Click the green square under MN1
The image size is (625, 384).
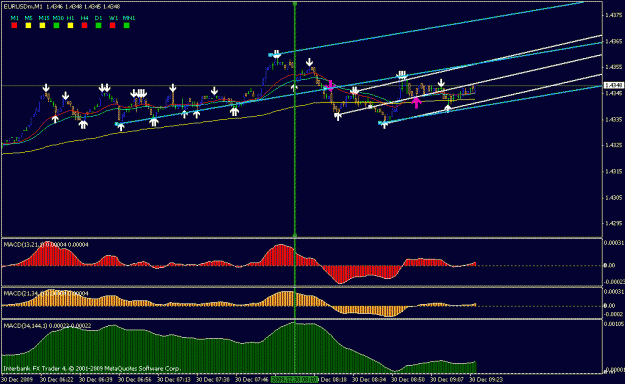coord(126,25)
